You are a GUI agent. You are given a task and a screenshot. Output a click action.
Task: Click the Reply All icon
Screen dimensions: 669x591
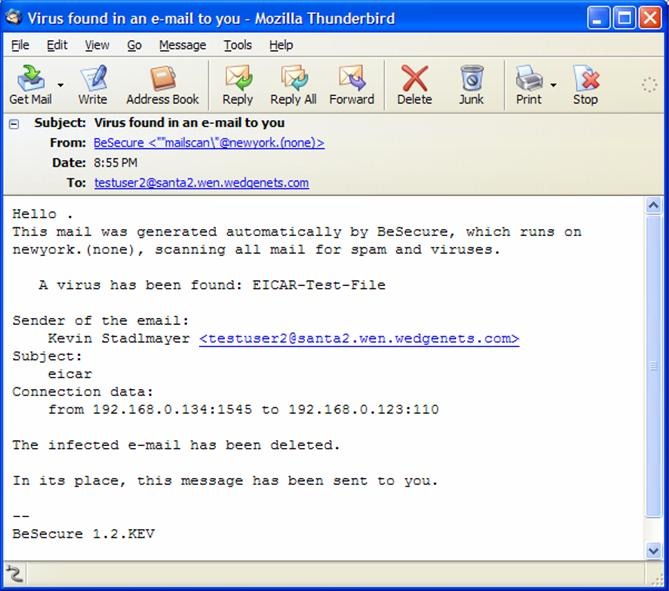(293, 85)
